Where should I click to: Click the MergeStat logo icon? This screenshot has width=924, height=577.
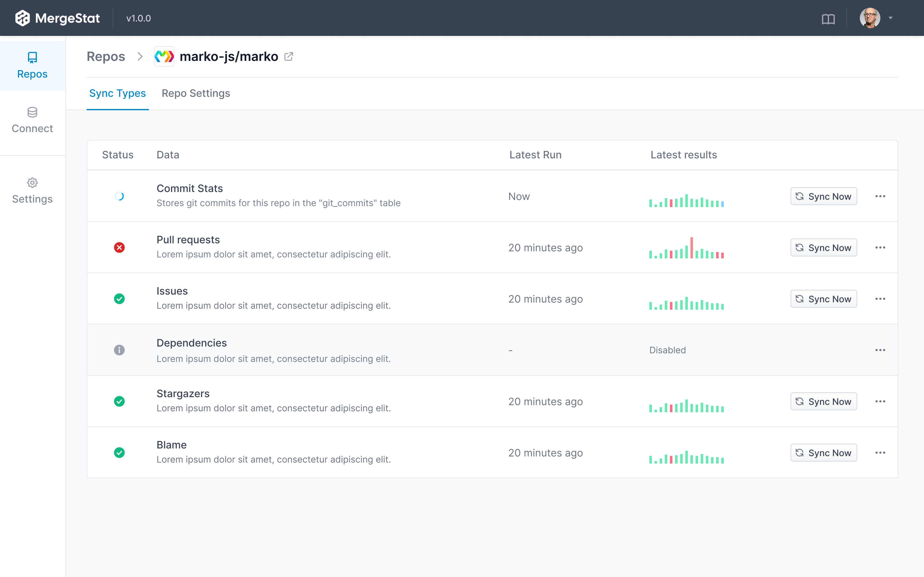[22, 18]
